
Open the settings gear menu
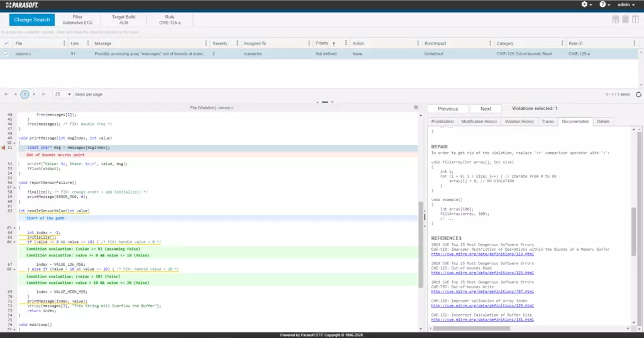[x=586, y=4]
